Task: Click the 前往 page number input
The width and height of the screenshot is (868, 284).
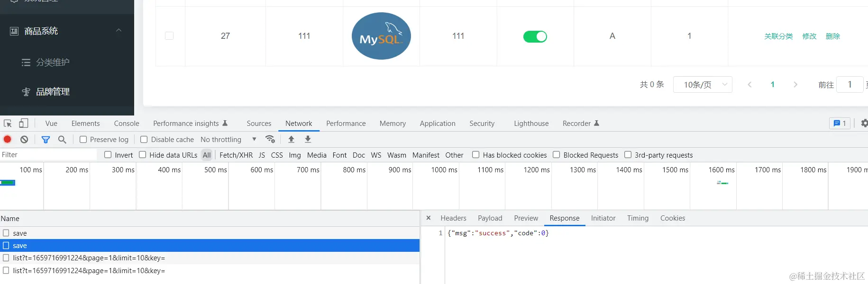Action: (850, 84)
